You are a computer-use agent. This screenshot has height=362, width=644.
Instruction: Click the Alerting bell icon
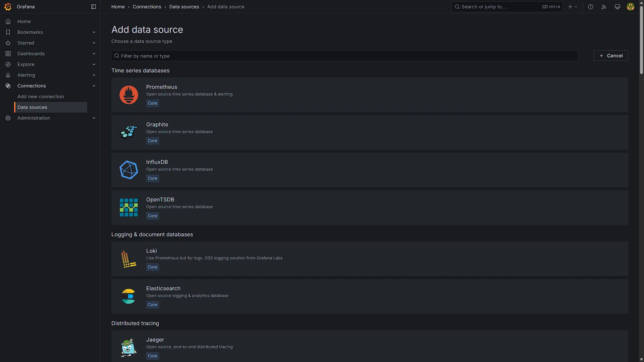pyautogui.click(x=8, y=75)
